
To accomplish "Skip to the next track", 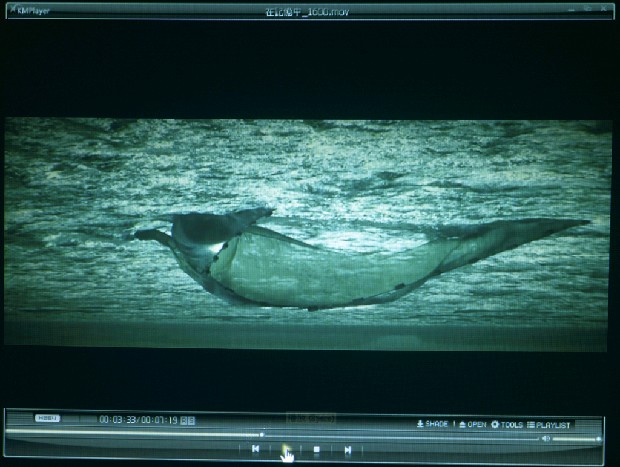I will [347, 450].
